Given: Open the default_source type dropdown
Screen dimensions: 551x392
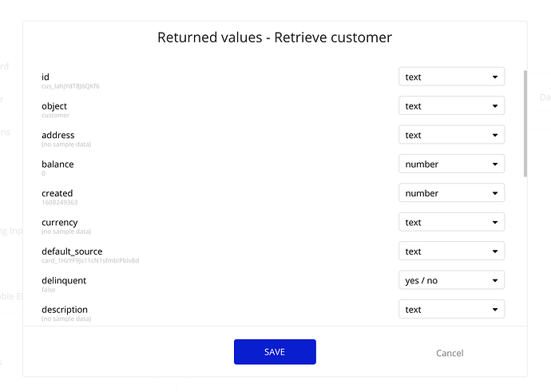Looking at the screenshot, I should tap(451, 251).
